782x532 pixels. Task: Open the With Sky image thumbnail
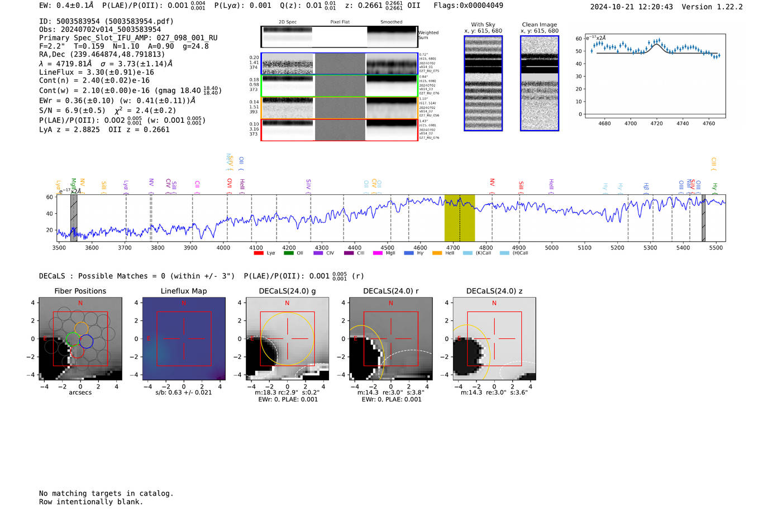tap(483, 83)
